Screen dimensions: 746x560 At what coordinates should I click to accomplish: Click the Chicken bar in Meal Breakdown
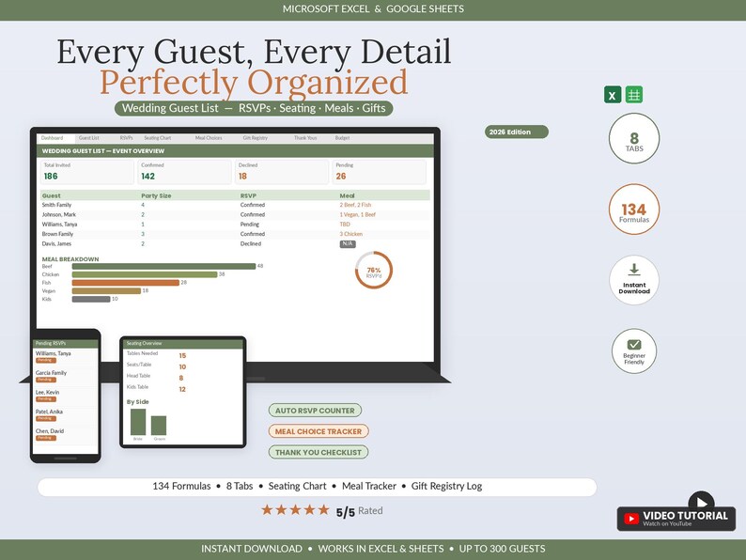pos(145,274)
